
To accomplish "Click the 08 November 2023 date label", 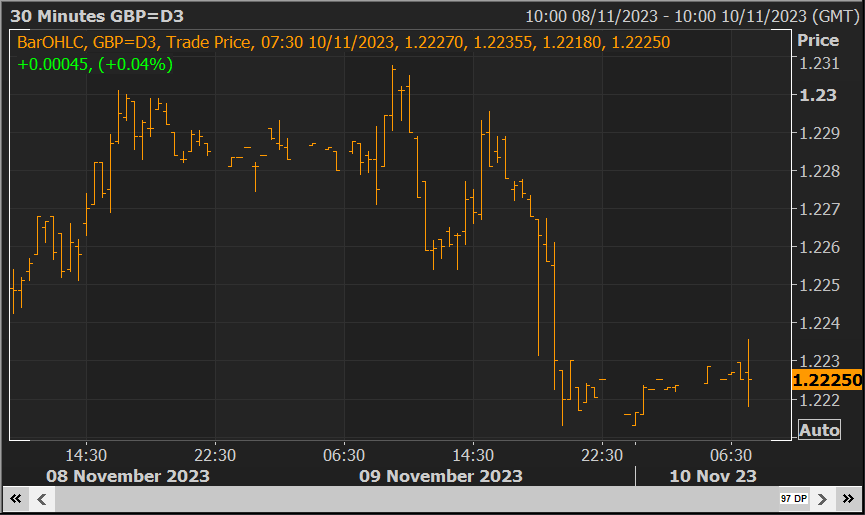I will [x=128, y=476].
